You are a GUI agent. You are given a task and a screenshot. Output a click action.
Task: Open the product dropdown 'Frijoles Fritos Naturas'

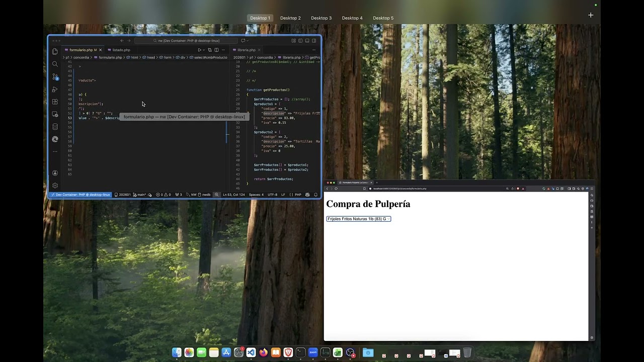359,219
